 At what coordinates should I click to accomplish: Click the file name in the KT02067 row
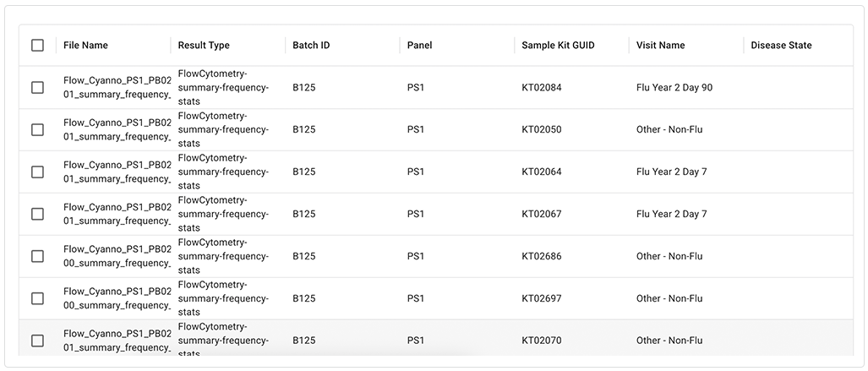(117, 214)
